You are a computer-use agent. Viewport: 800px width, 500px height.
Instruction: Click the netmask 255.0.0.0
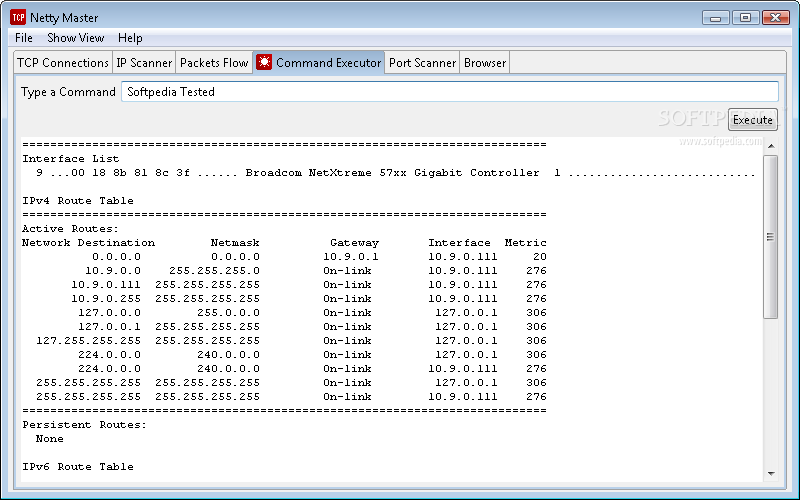(x=228, y=313)
